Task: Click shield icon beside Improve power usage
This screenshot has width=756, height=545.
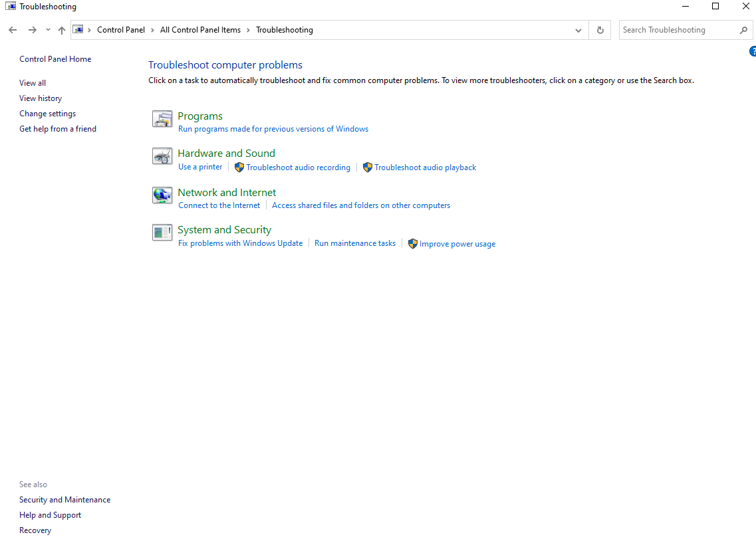Action: pyautogui.click(x=413, y=244)
